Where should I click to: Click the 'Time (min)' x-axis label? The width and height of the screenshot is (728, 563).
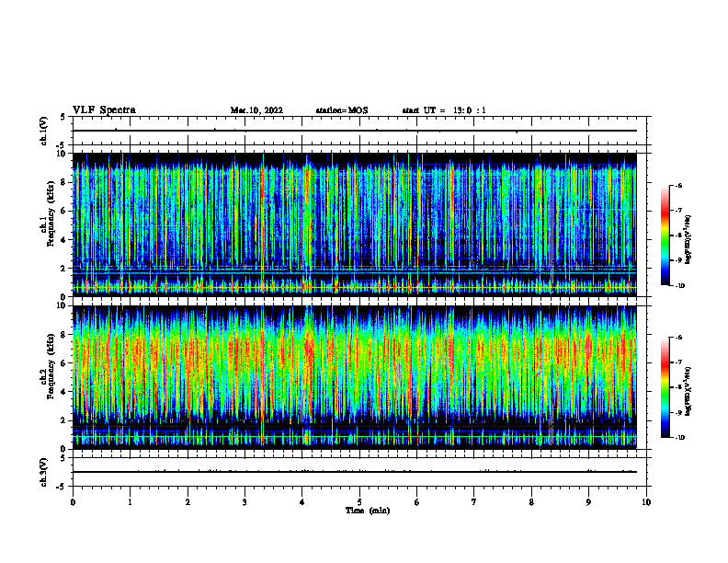(368, 511)
